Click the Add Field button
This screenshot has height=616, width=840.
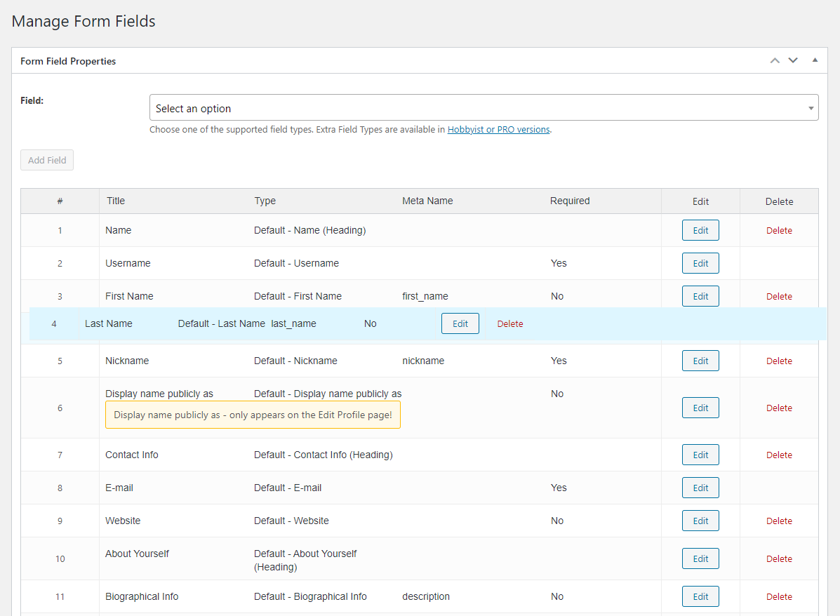click(47, 160)
